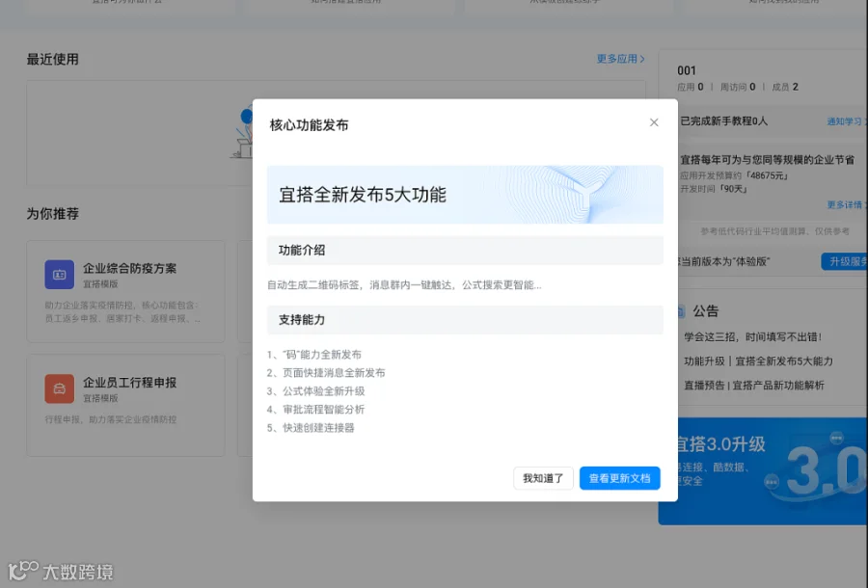The width and height of the screenshot is (868, 588).
Task: Open the 企业综合防疫方案 template card
Action: (x=125, y=291)
